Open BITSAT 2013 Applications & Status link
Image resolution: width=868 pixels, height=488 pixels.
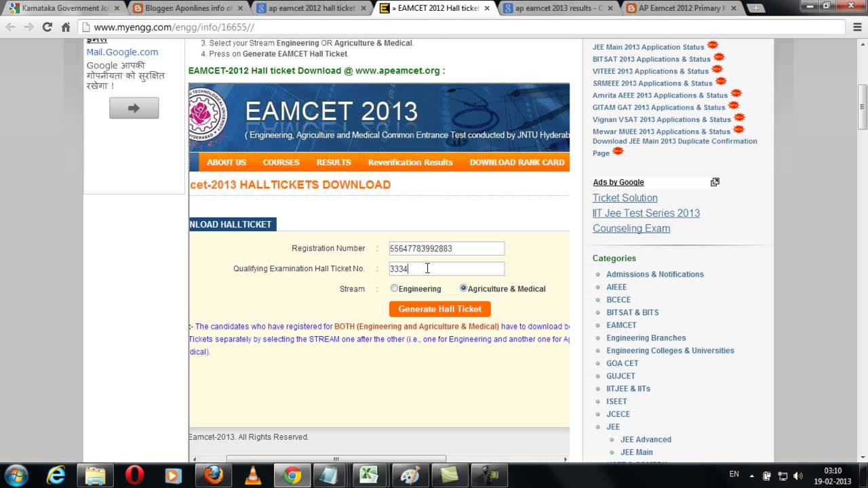652,59
